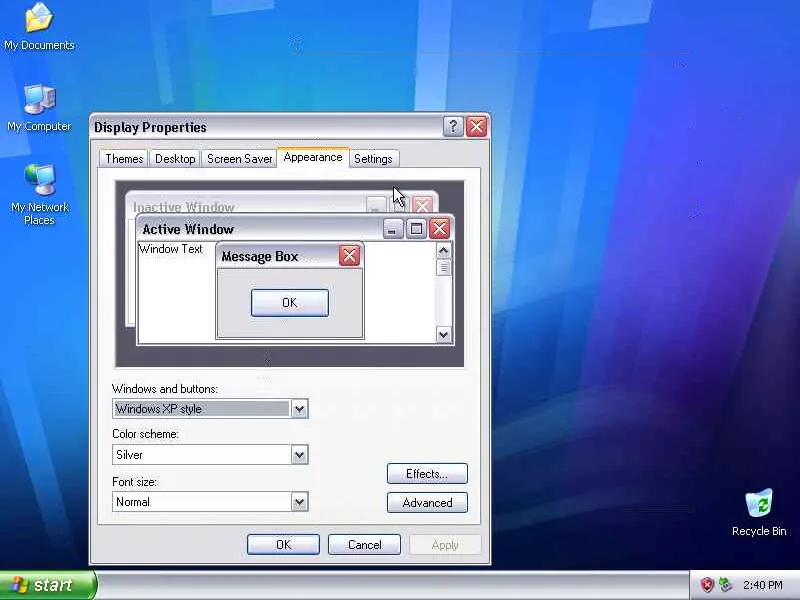
Task: Expand the Color scheme dropdown
Action: click(x=299, y=455)
